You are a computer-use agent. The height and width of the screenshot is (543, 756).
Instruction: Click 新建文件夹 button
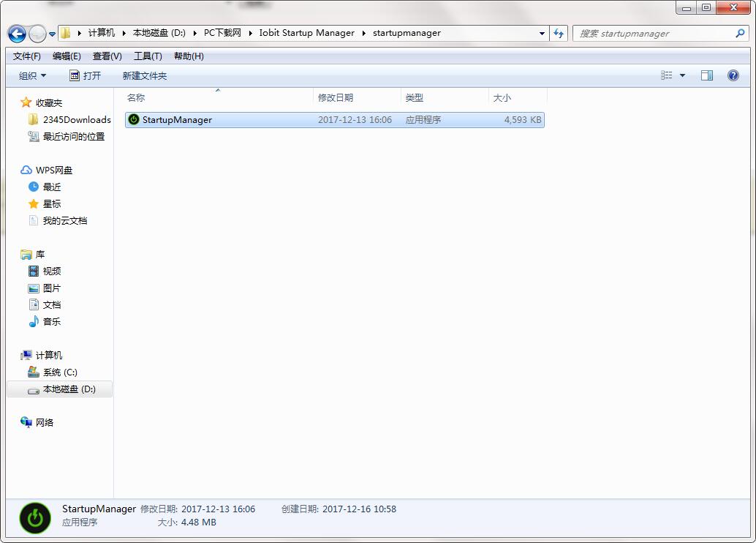point(145,76)
